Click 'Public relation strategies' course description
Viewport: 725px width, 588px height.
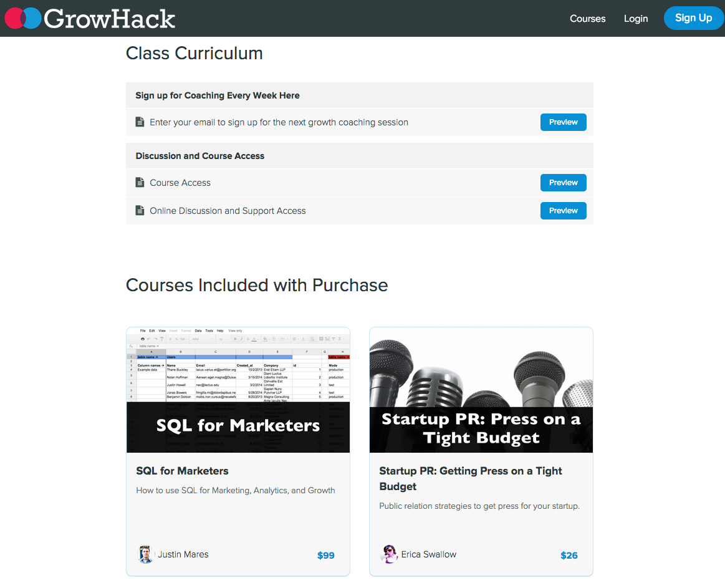click(x=479, y=506)
